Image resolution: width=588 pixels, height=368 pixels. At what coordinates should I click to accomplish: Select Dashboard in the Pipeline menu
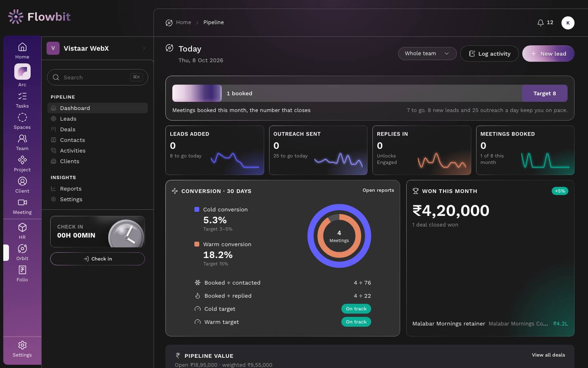[98, 108]
